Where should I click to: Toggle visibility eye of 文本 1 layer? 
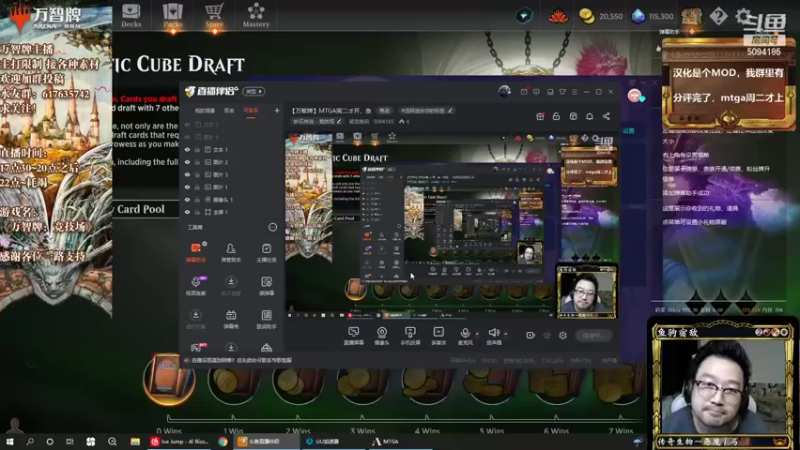187,149
